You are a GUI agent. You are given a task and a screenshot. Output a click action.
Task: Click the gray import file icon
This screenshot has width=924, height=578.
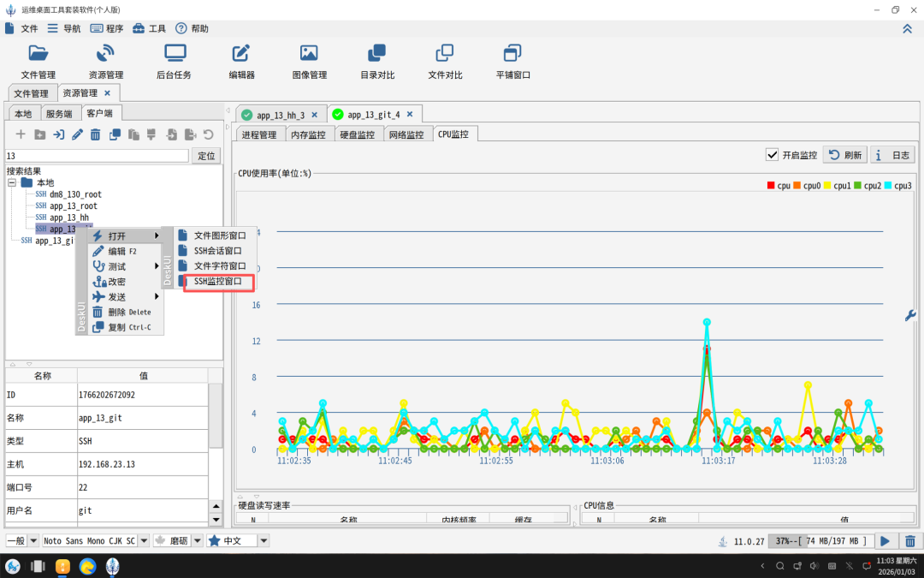tap(171, 134)
